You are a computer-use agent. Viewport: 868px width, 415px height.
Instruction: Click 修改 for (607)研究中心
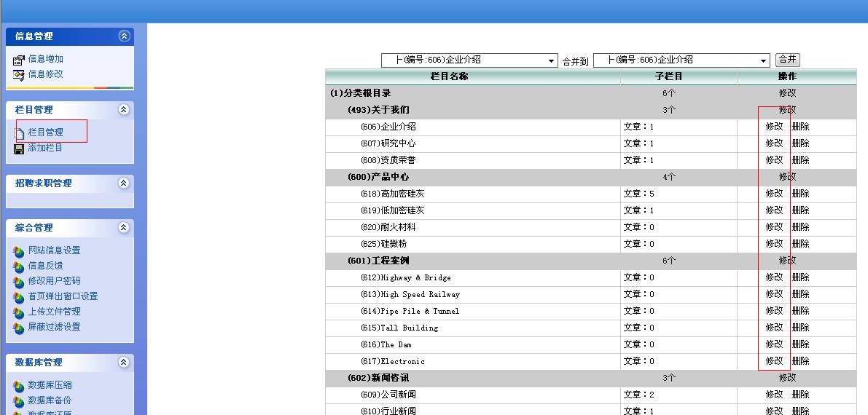775,143
